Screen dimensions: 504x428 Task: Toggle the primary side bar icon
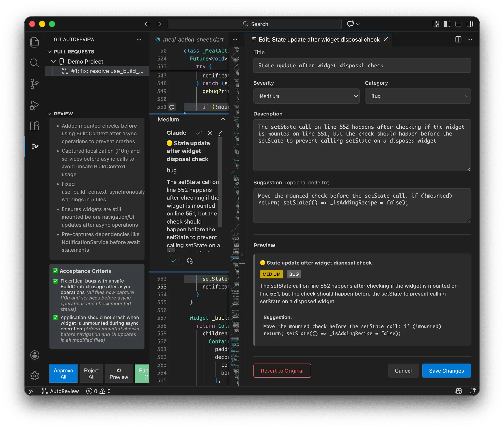pyautogui.click(x=447, y=24)
